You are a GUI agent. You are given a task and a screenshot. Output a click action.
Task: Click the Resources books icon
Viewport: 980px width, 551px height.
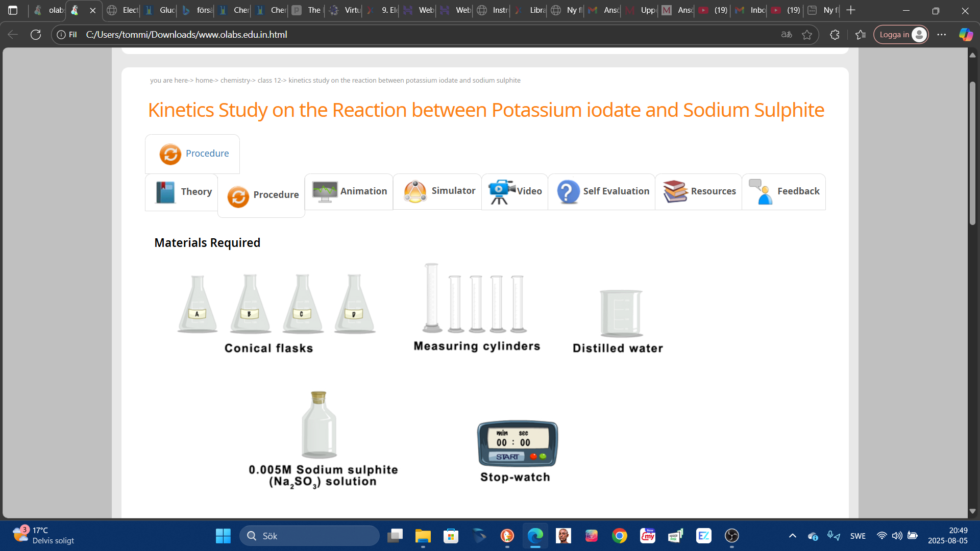(675, 192)
